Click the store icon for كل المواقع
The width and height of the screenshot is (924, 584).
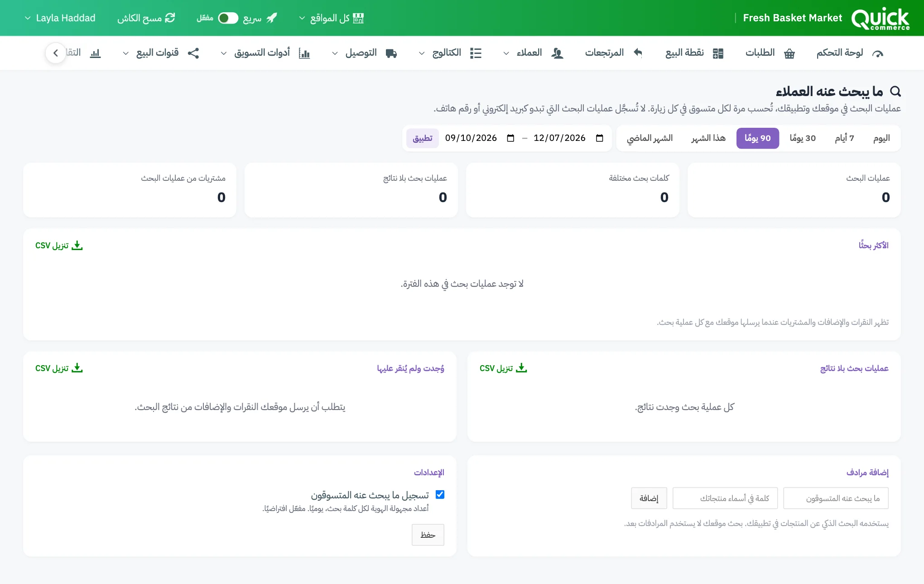[x=358, y=18]
